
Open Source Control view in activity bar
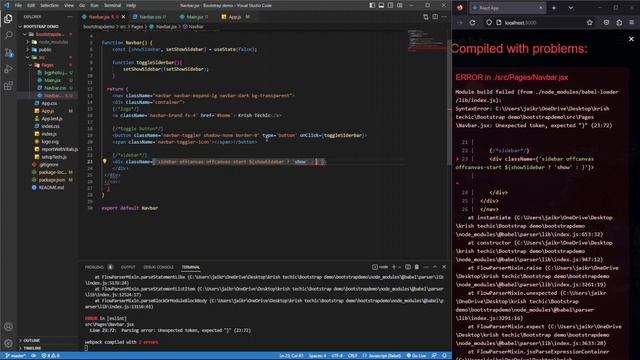coord(8,52)
